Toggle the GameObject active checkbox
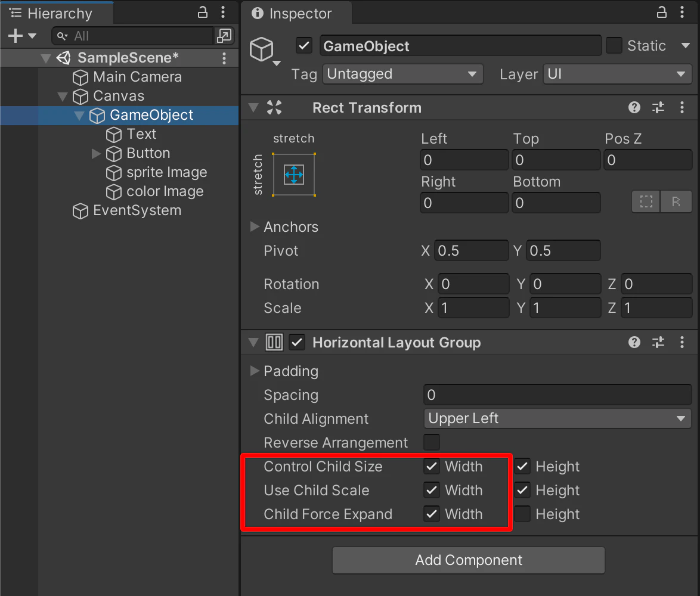The image size is (700, 596). click(x=305, y=45)
